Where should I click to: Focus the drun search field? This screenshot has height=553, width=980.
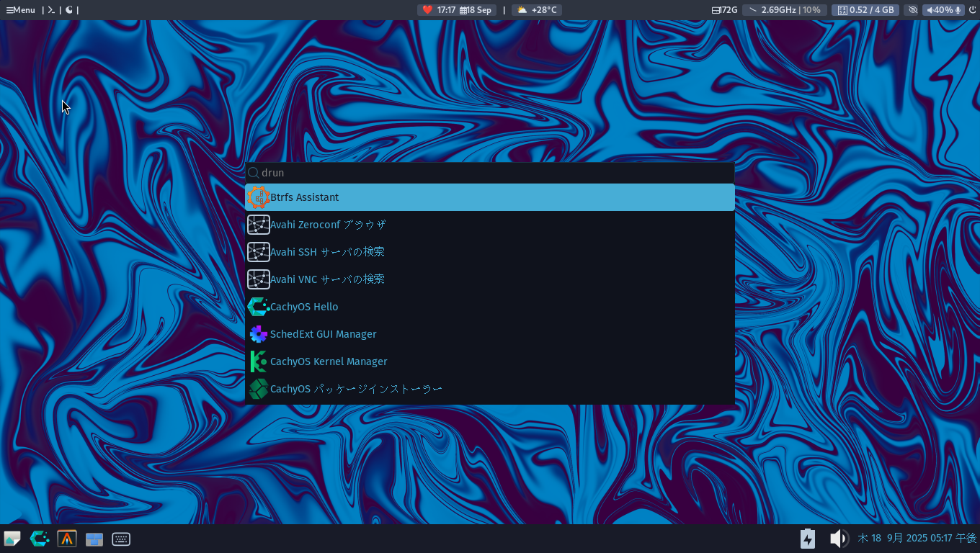pyautogui.click(x=490, y=173)
